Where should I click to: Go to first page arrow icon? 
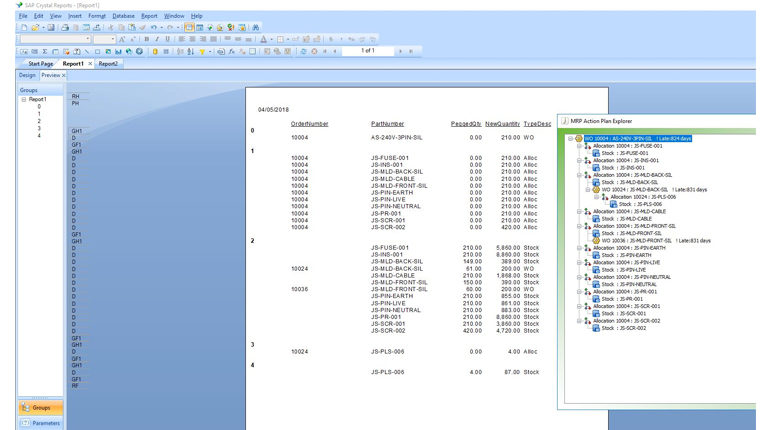[325, 51]
